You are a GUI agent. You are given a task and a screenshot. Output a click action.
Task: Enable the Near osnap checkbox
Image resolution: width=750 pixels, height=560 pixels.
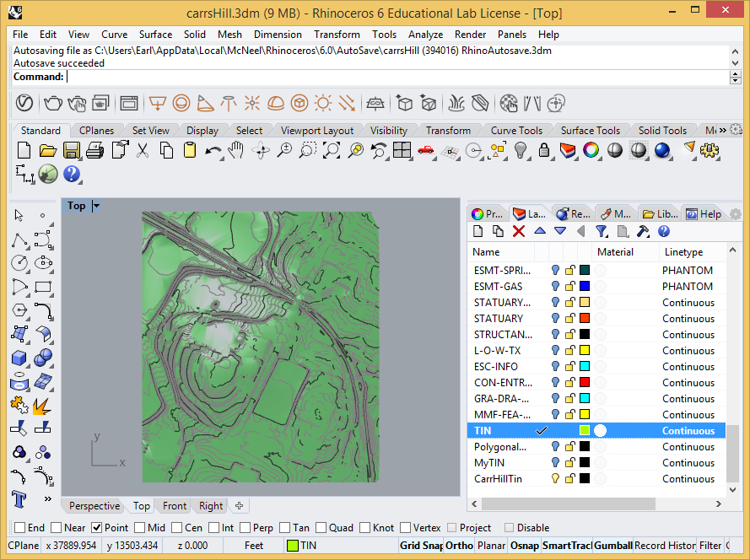tap(57, 527)
